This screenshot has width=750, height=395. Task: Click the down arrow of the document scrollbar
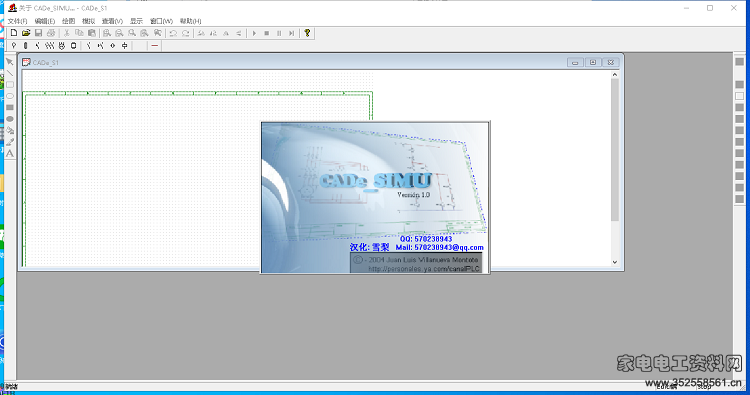tap(615, 262)
